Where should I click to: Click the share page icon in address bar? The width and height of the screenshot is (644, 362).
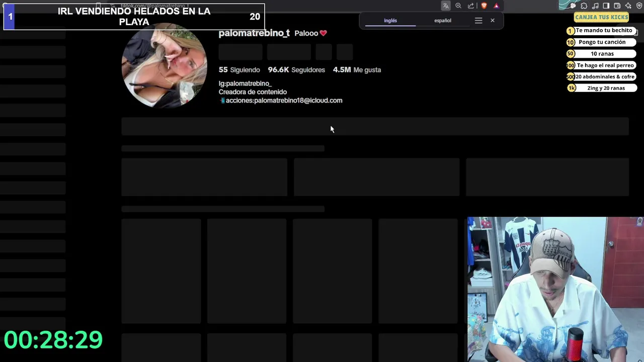(471, 6)
